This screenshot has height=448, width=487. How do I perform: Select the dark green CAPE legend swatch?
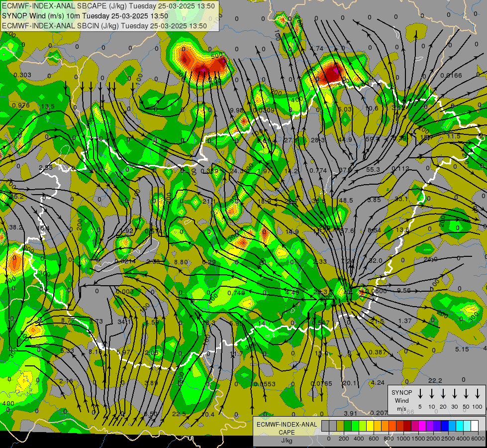[x=348, y=426]
